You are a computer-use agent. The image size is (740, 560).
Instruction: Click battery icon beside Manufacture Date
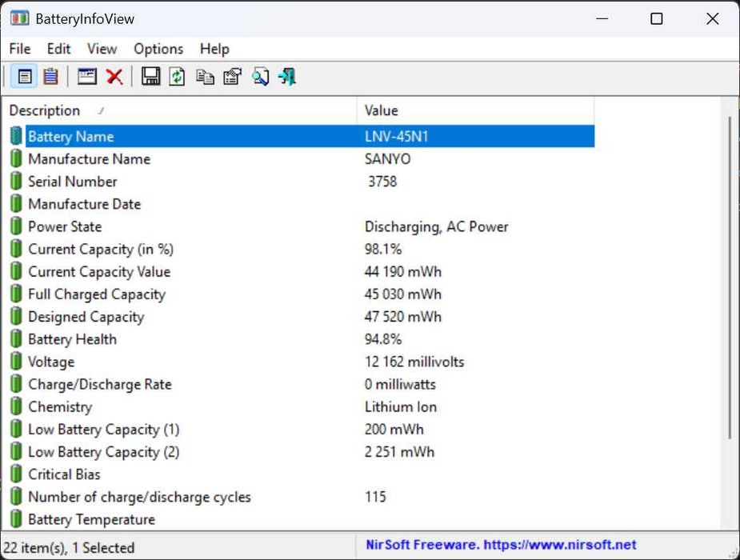(x=16, y=204)
